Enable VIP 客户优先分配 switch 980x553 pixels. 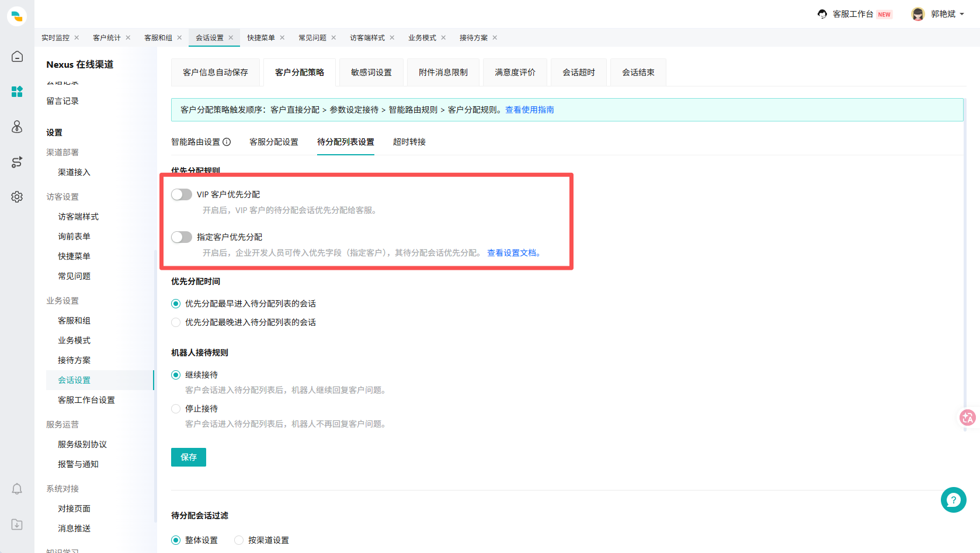click(182, 194)
